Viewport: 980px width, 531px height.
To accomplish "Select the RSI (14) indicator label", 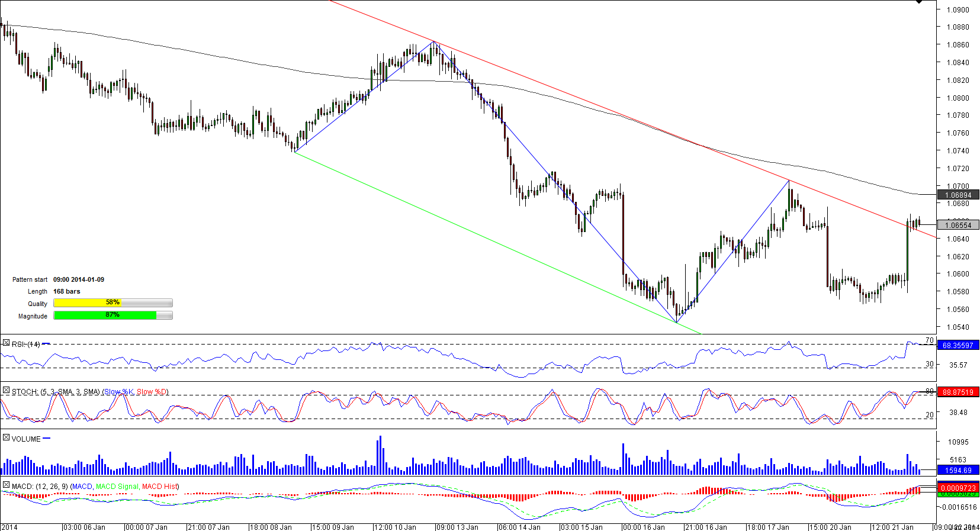I will coord(25,345).
